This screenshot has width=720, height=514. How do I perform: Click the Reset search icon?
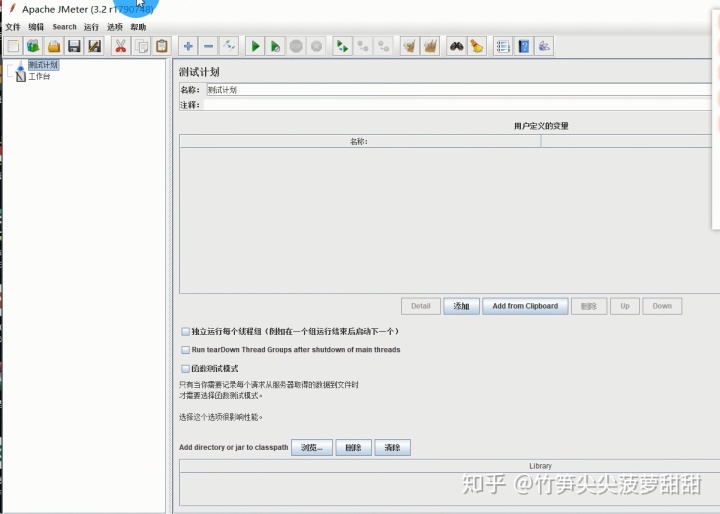pyautogui.click(x=477, y=46)
